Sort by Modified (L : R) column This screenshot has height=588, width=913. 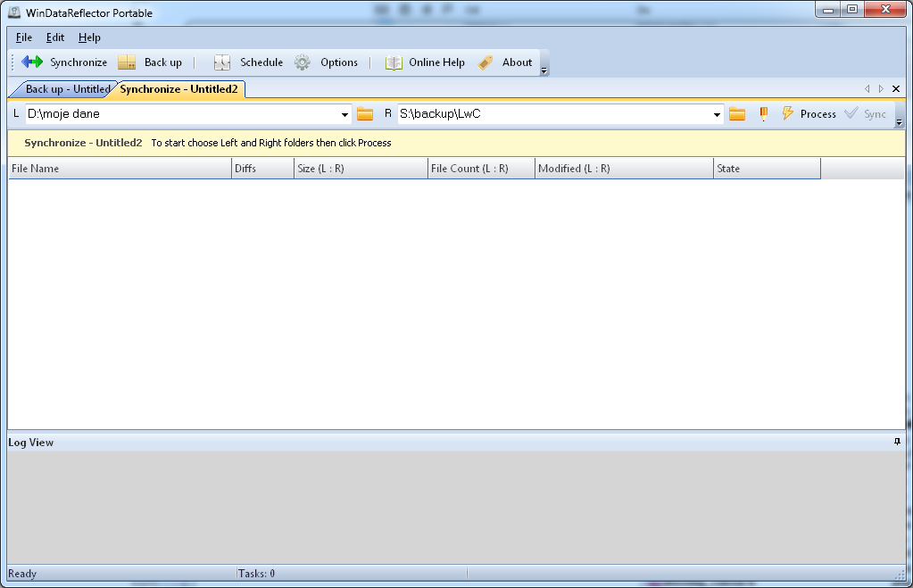624,169
